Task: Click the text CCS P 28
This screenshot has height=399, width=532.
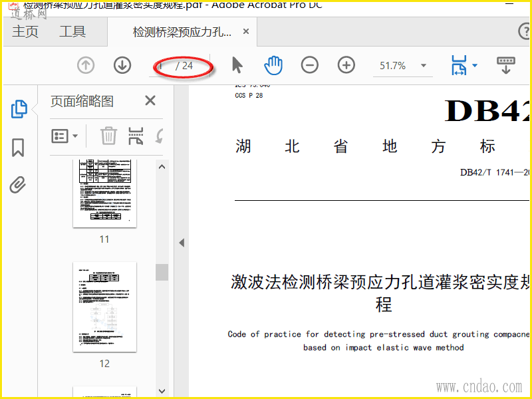Action: coord(249,95)
